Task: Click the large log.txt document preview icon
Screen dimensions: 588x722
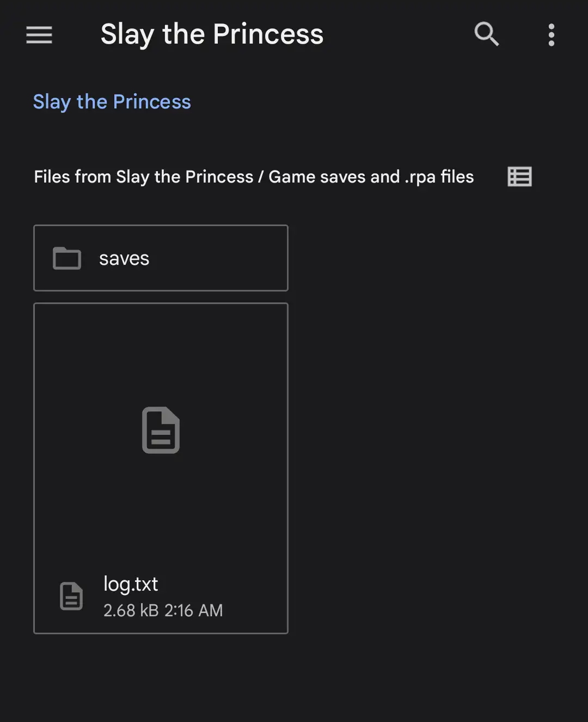Action: pyautogui.click(x=161, y=430)
